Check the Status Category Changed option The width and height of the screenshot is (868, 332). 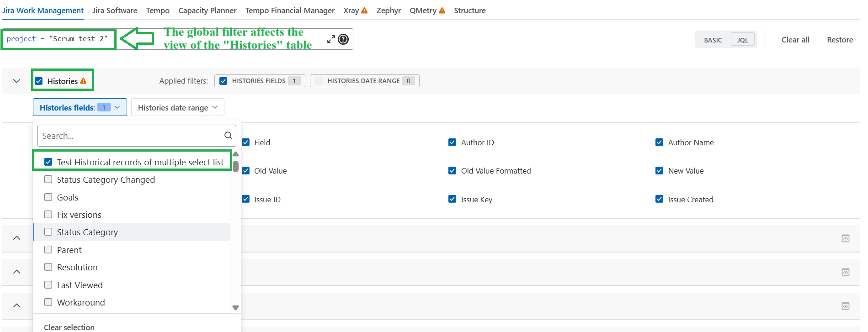pos(48,179)
